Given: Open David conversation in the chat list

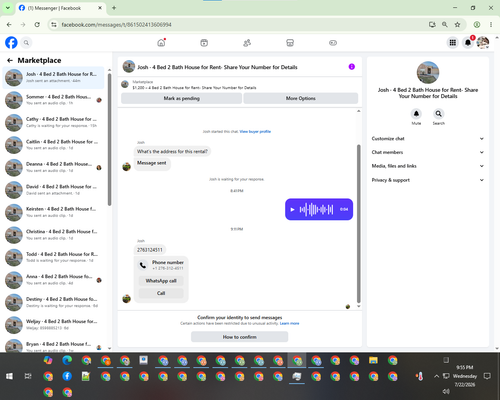Looking at the screenshot, I should coord(53,190).
